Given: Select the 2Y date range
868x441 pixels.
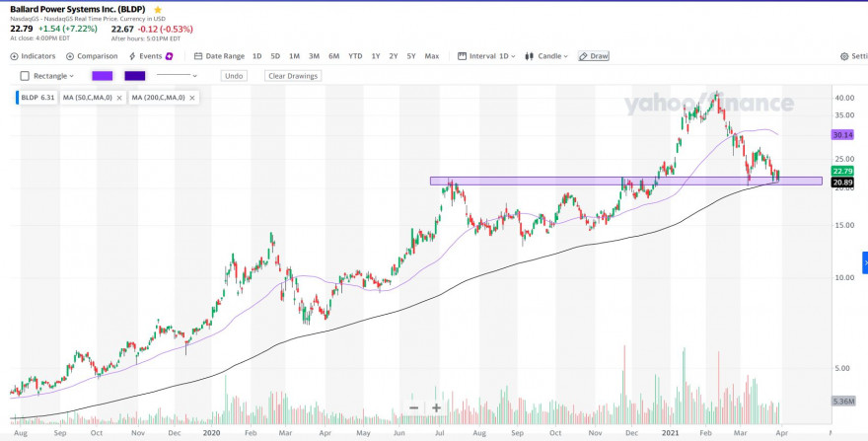Looking at the screenshot, I should pyautogui.click(x=393, y=56).
